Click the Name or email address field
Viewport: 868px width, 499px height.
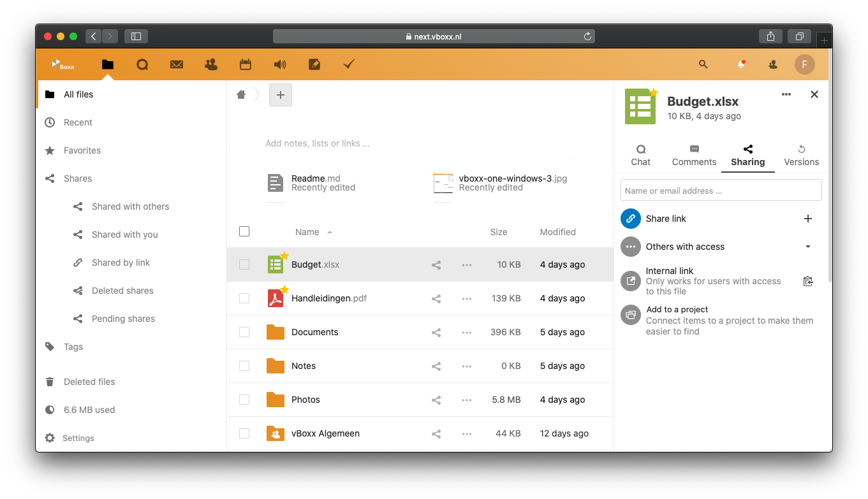pos(721,190)
